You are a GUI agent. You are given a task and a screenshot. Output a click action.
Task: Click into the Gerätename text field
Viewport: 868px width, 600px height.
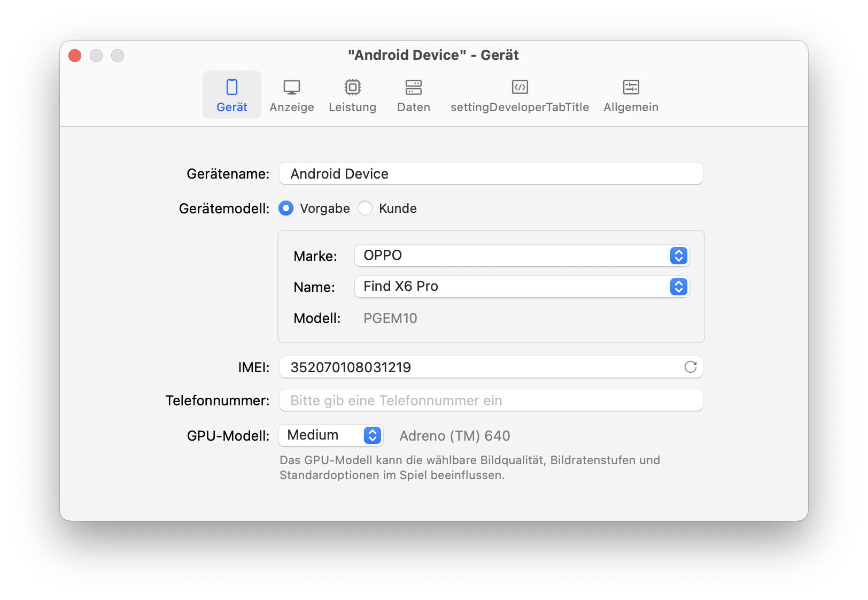tap(490, 174)
